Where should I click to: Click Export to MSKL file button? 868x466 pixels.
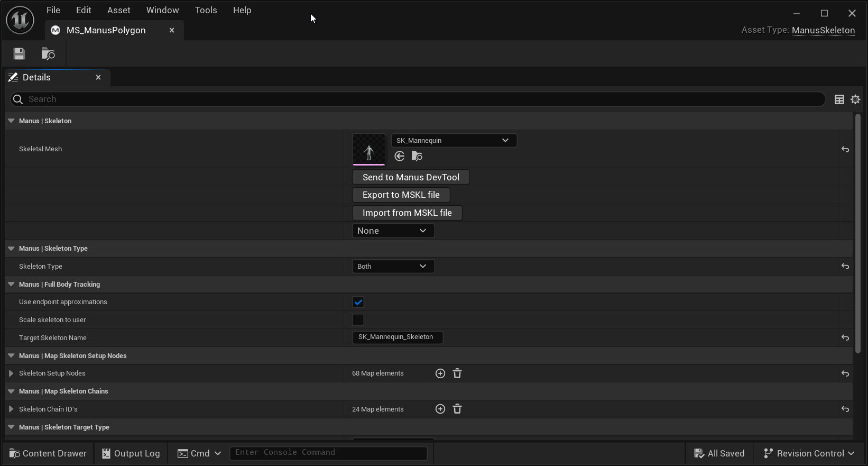click(401, 195)
